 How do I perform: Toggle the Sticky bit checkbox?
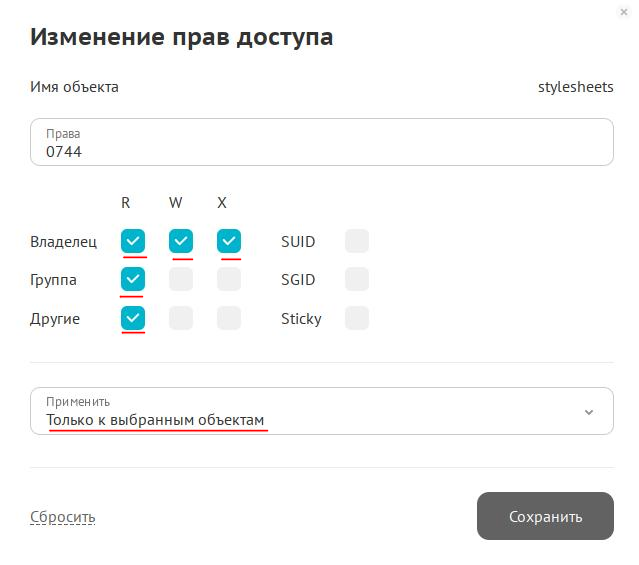(x=357, y=319)
